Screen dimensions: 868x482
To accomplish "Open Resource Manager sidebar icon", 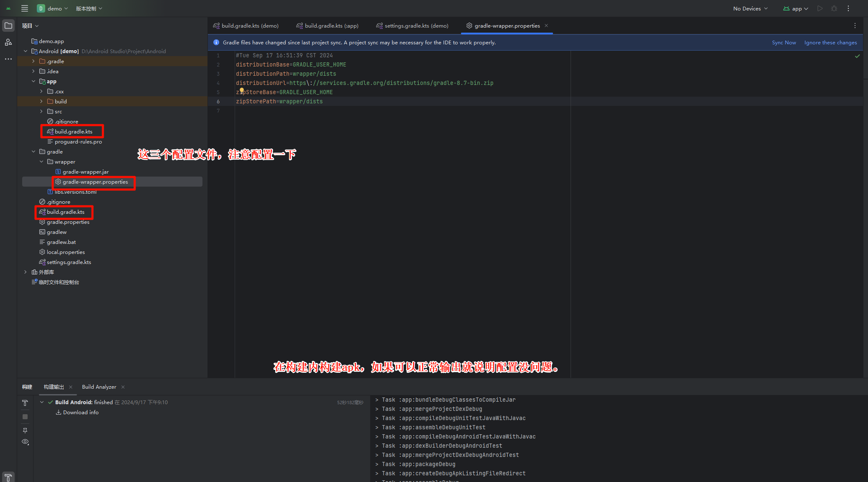I will coord(8,42).
